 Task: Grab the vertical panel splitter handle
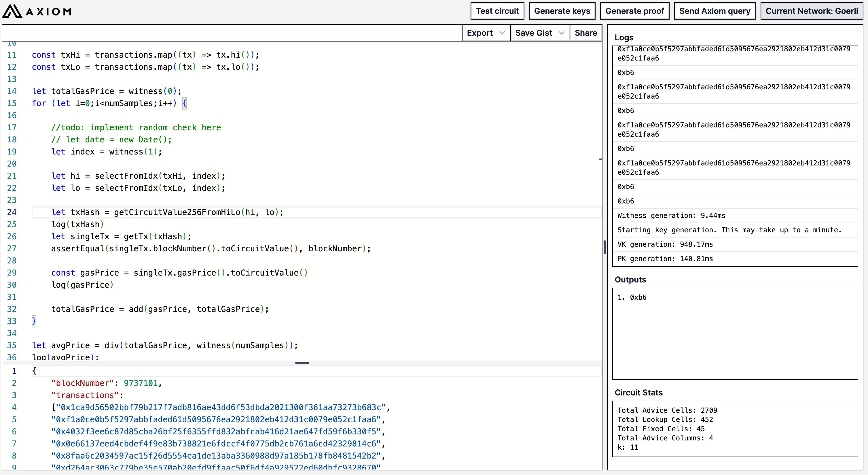point(605,247)
